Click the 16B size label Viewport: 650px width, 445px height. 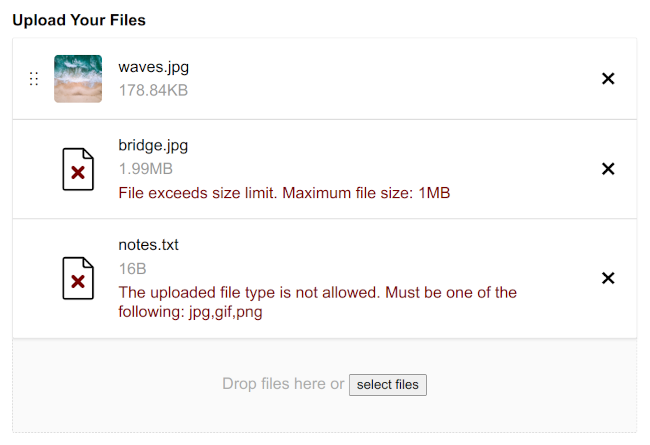(x=133, y=269)
